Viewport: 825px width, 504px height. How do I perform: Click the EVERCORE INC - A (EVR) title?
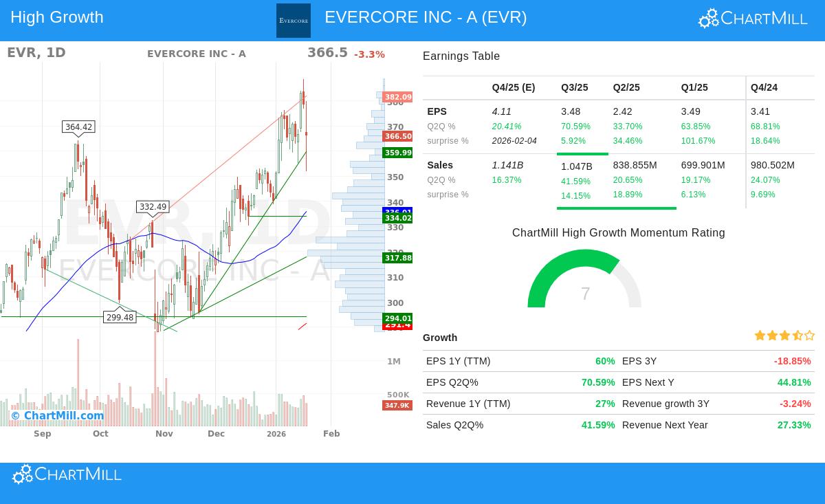426,17
